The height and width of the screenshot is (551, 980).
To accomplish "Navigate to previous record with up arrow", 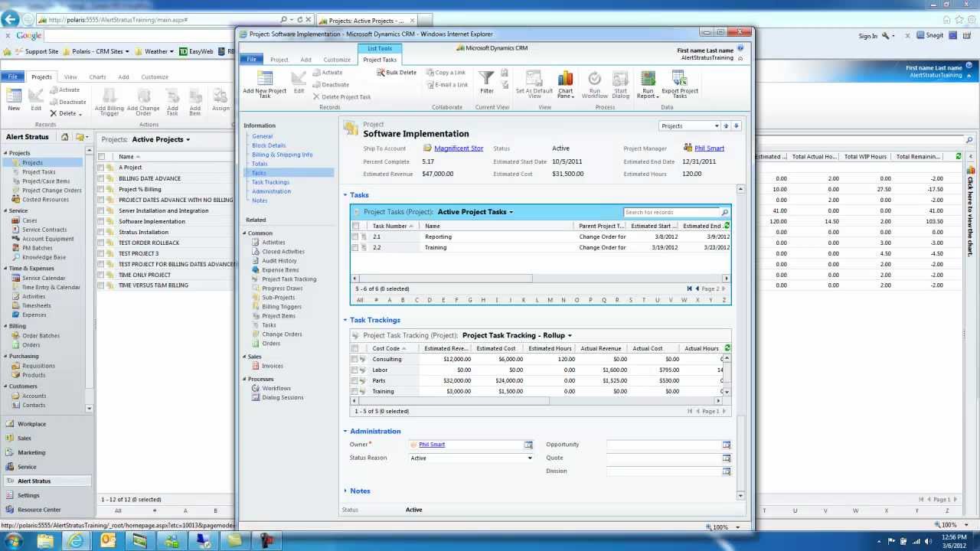I will click(727, 126).
